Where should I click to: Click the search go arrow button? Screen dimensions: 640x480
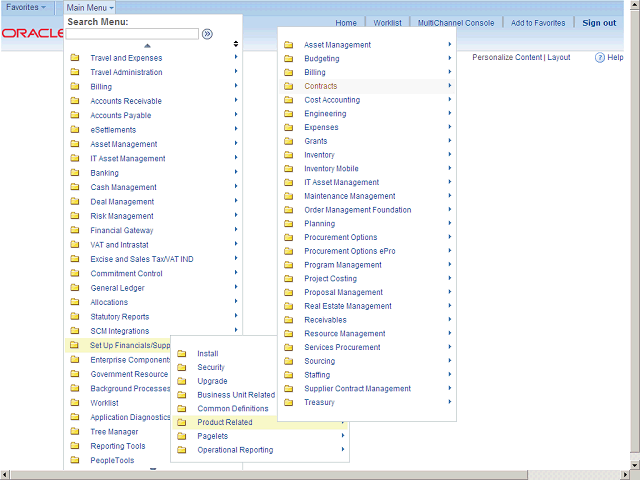[207, 34]
